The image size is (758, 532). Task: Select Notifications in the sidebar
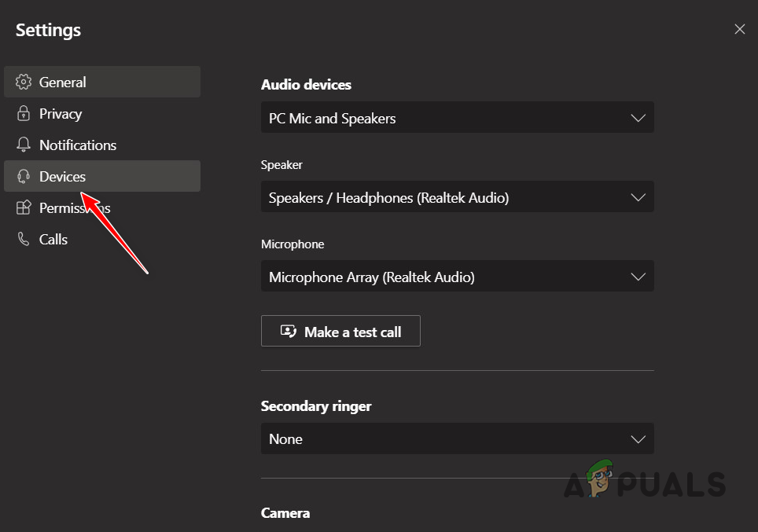[77, 145]
